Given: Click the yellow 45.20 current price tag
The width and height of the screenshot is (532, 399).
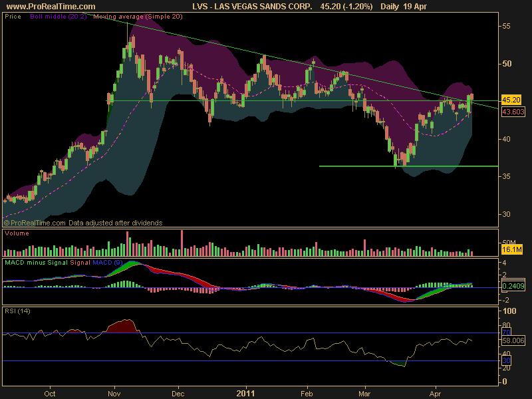Looking at the screenshot, I should tap(511, 100).
